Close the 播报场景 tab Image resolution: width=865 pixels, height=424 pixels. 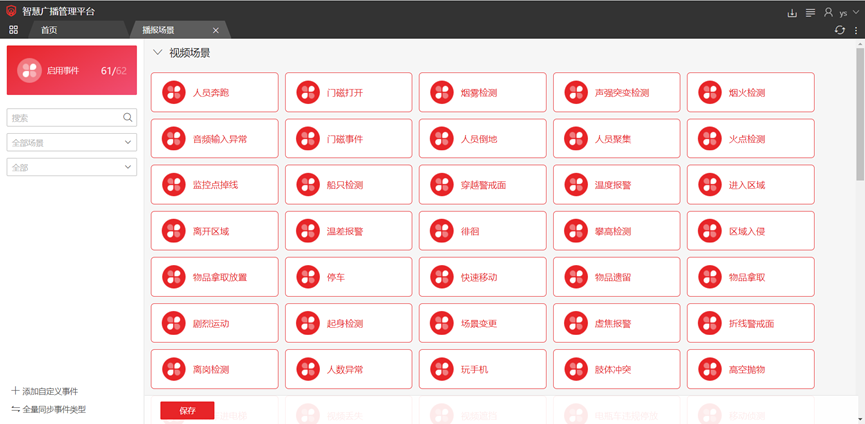[216, 31]
